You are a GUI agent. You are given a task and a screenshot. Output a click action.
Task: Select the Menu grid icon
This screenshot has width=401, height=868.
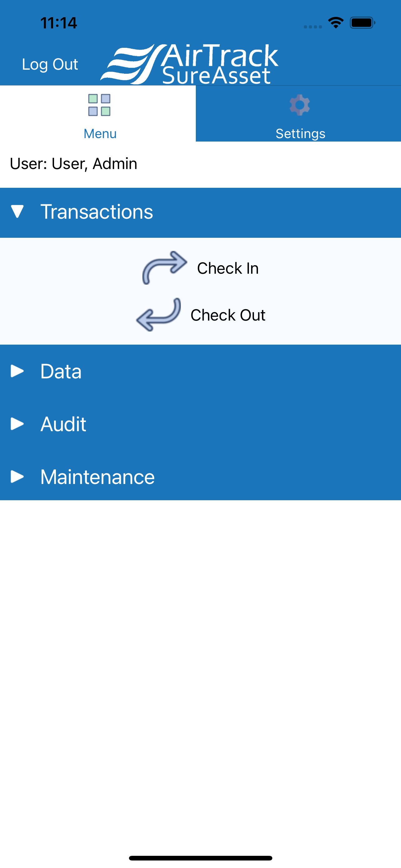(x=99, y=105)
